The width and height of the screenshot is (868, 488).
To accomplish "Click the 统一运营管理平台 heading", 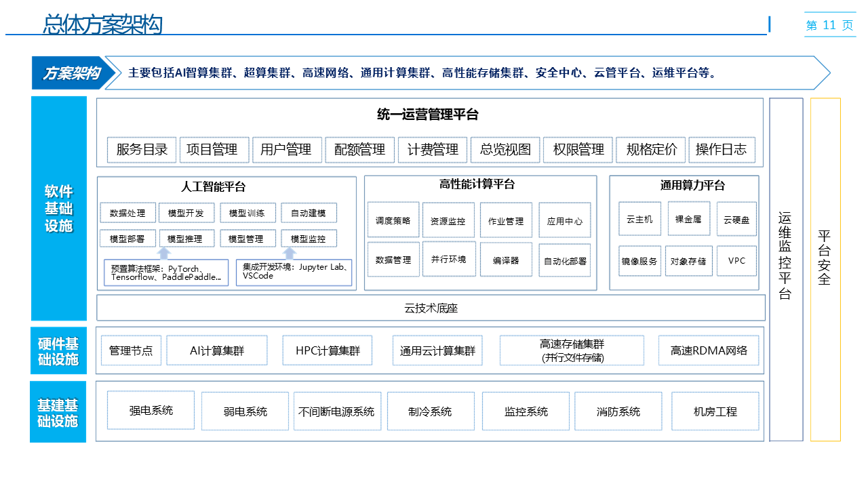I will tap(428, 115).
